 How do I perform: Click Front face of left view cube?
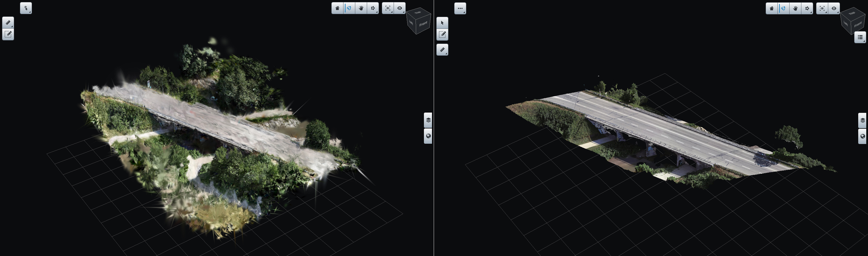click(423, 24)
